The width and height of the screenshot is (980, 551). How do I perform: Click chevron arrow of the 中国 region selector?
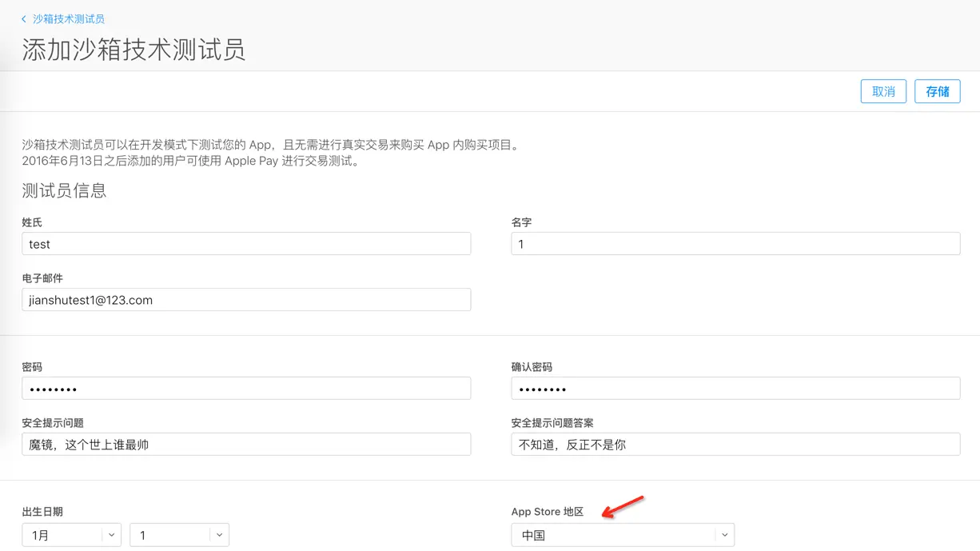point(724,535)
